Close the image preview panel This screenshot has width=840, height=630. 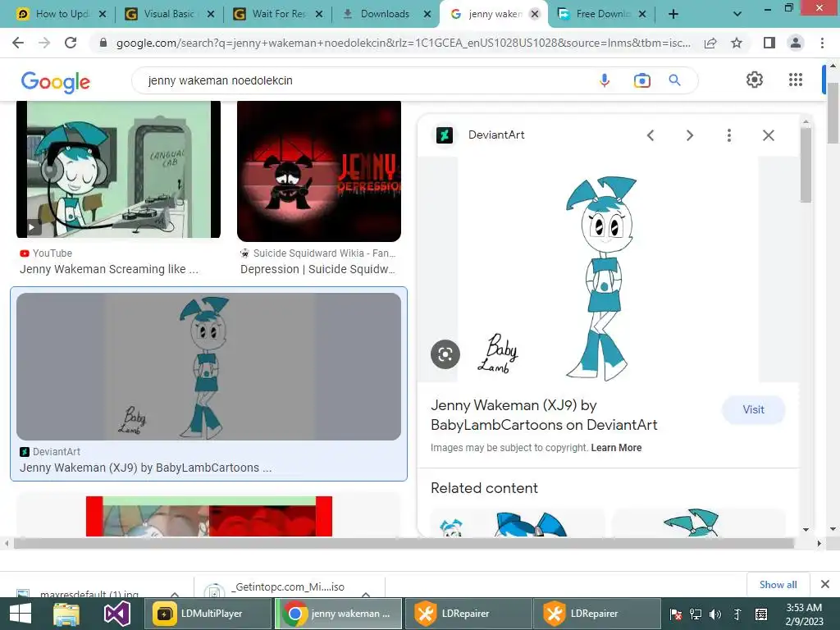[768, 135]
